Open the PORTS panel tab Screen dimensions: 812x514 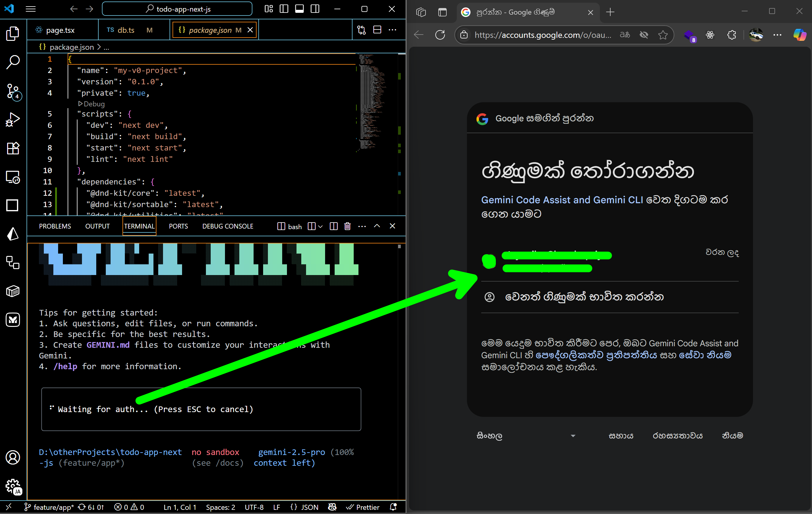pos(178,226)
